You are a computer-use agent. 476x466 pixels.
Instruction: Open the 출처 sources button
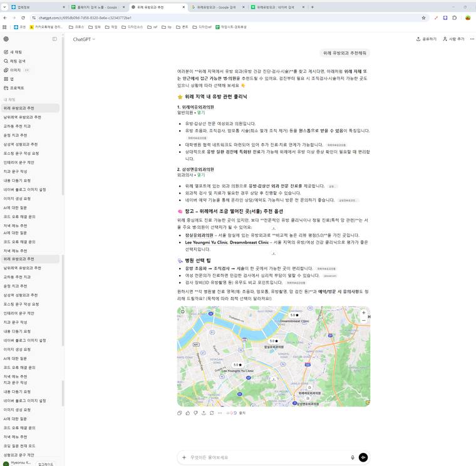(x=236, y=413)
